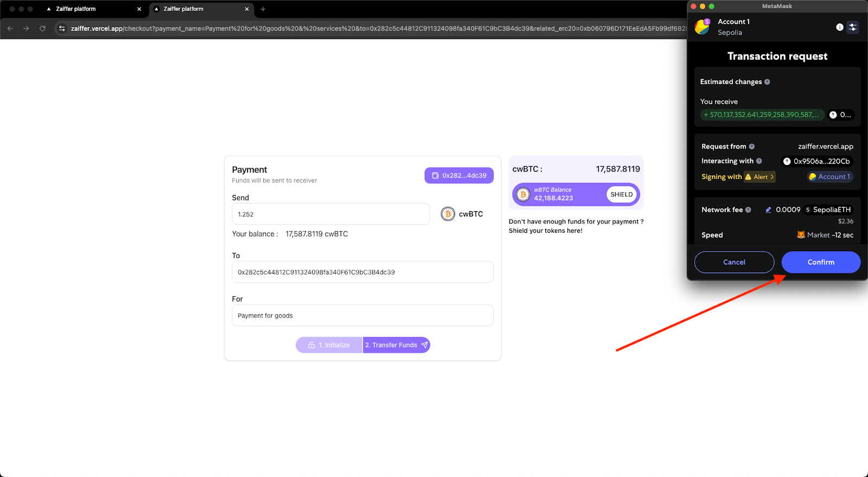868x477 pixels.
Task: Click the 0x282...4dc39 wallet button
Action: (x=459, y=175)
